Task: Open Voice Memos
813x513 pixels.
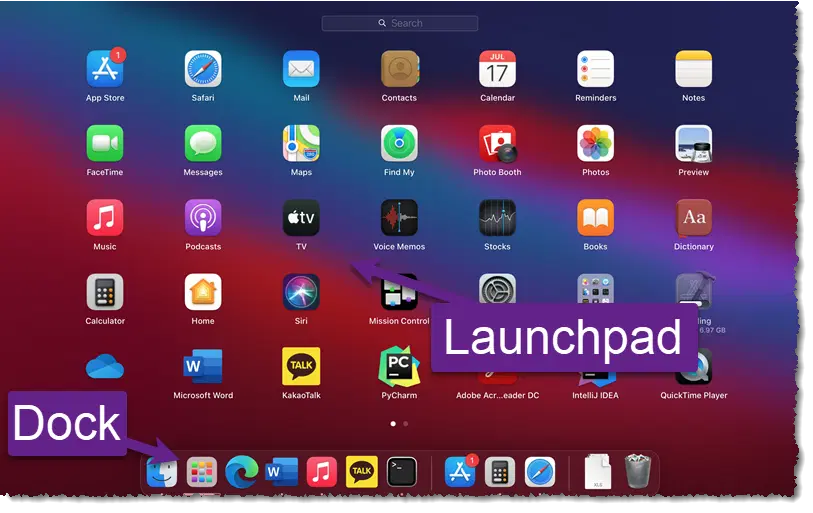Action: 399,218
